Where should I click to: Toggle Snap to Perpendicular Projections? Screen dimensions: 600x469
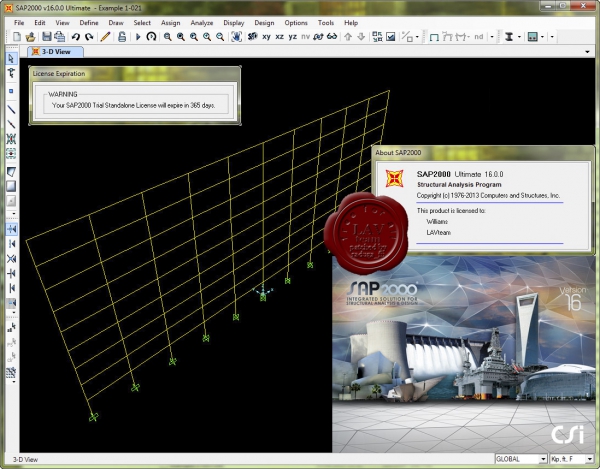(x=11, y=273)
